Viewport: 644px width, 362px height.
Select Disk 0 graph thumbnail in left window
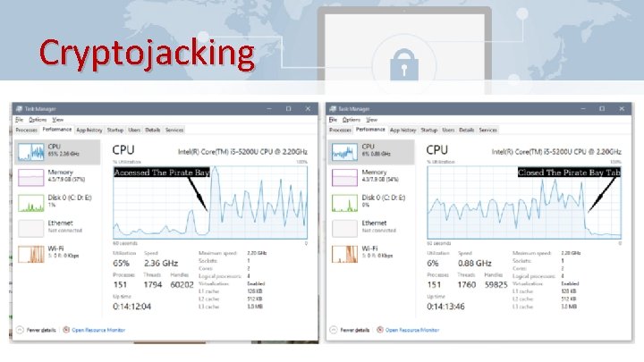tap(30, 203)
